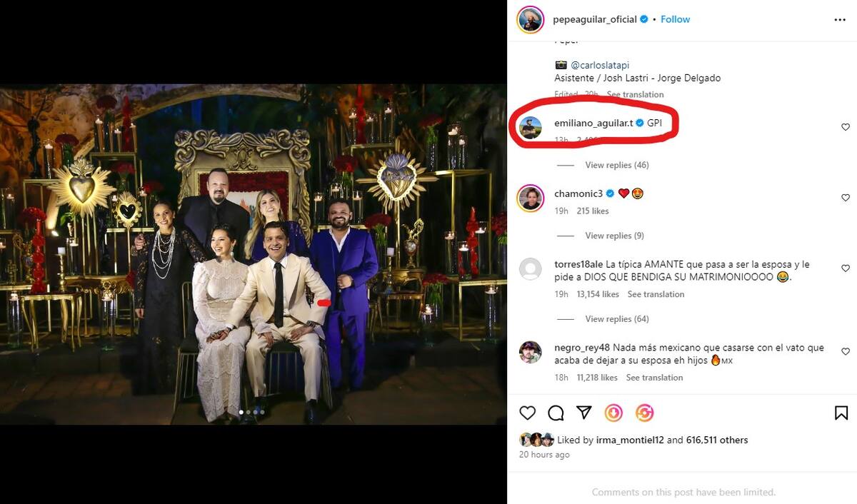Open the comment bubble icon

coord(556,413)
